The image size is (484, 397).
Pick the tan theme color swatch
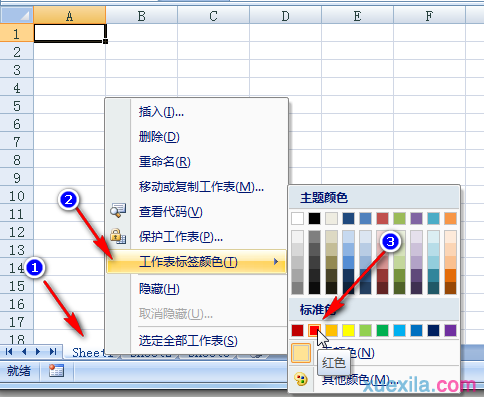(331, 219)
